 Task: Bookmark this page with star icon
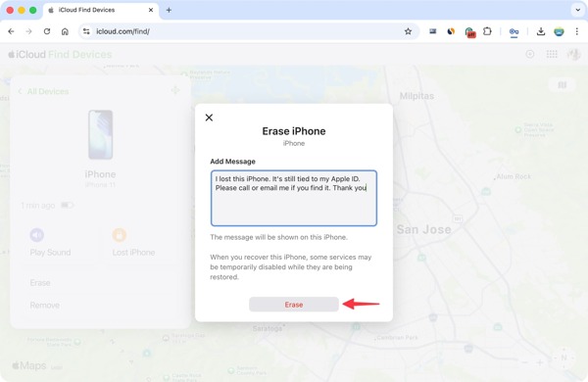(408, 31)
